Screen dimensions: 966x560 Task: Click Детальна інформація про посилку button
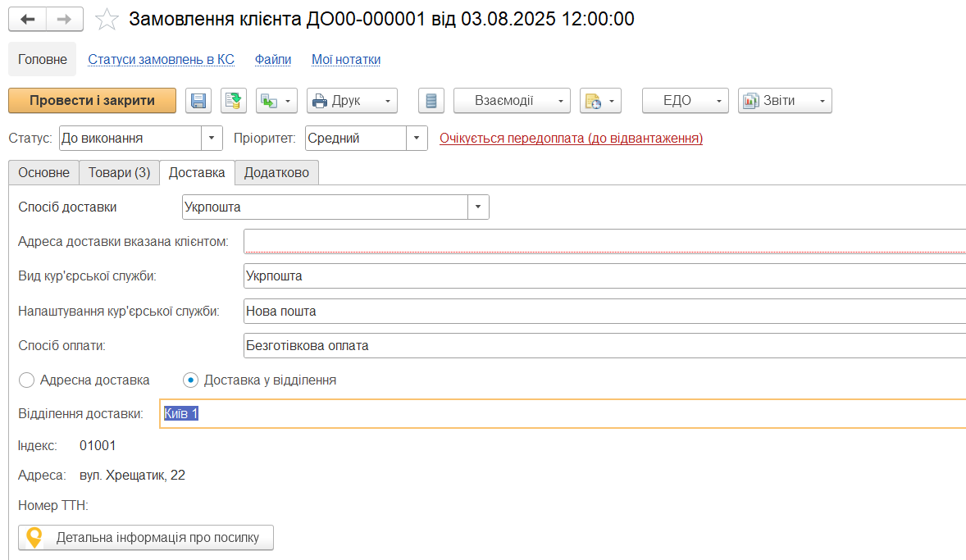pyautogui.click(x=146, y=537)
